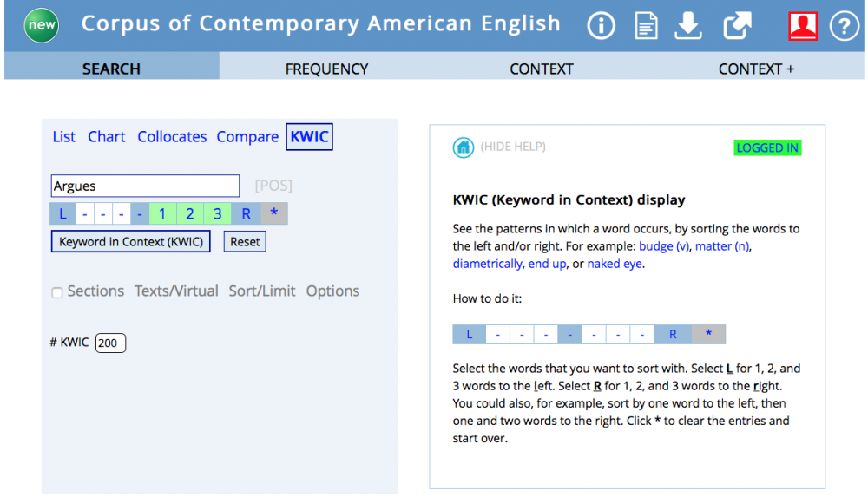Expand the Sections options

coord(95,291)
